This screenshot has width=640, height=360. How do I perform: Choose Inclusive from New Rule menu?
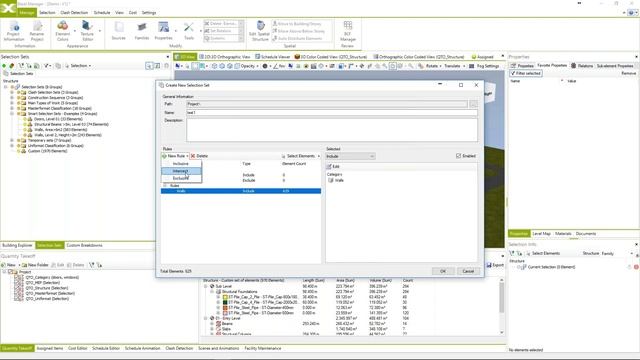point(181,164)
